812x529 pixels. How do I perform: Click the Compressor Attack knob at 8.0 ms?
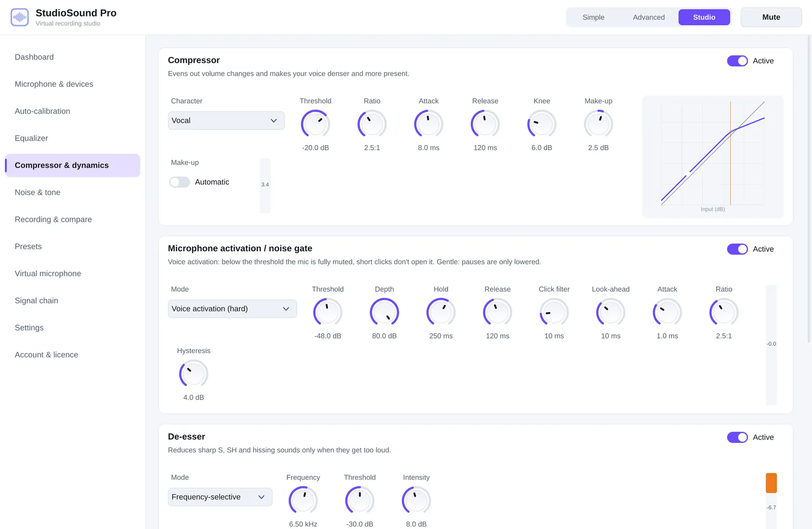point(429,124)
